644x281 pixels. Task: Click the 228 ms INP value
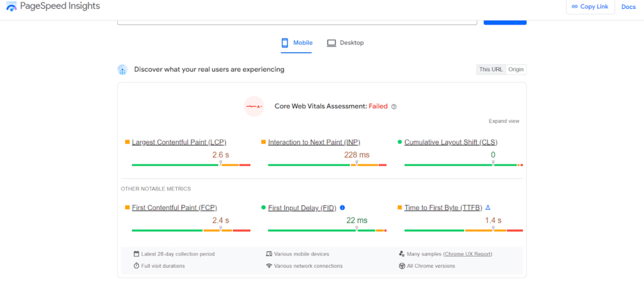point(357,155)
